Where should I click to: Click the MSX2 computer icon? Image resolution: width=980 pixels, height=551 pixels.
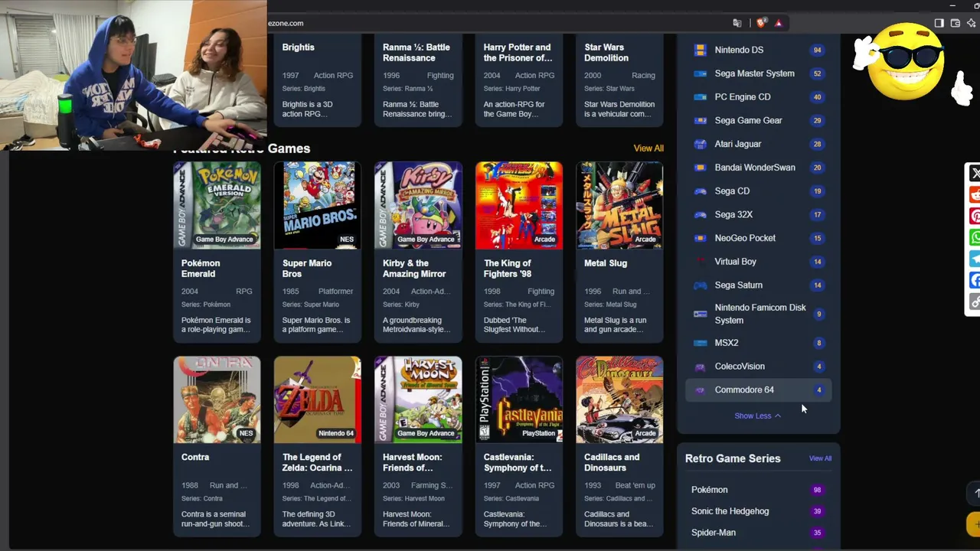[700, 343]
